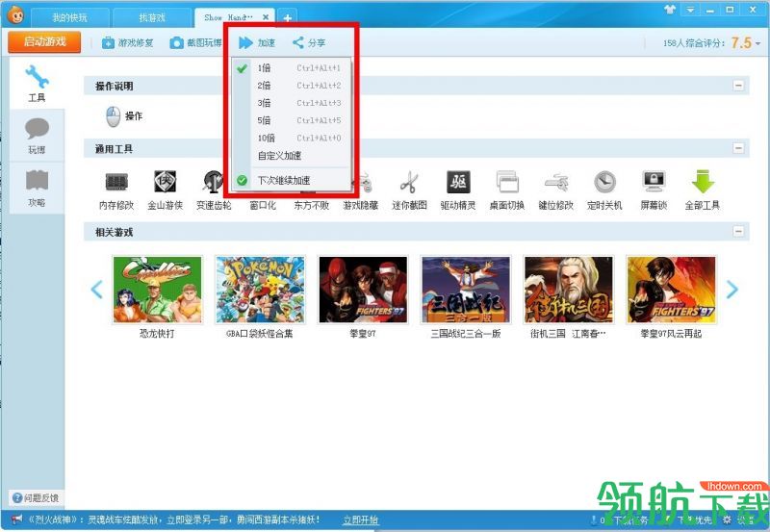Click the monkey app logo
770x532 pixels.
point(15,15)
